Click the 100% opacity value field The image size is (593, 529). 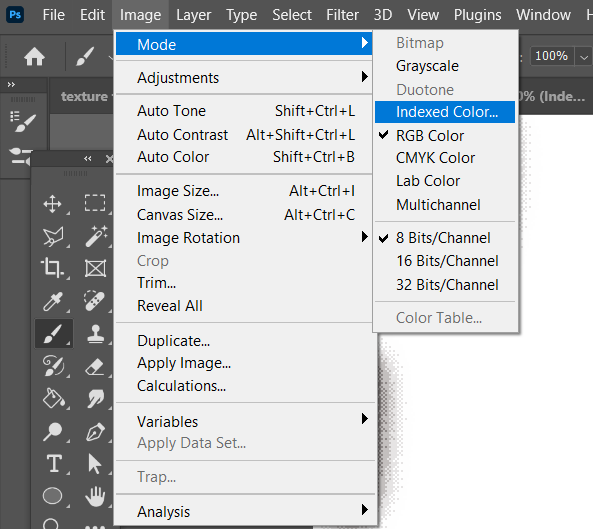[552, 57]
